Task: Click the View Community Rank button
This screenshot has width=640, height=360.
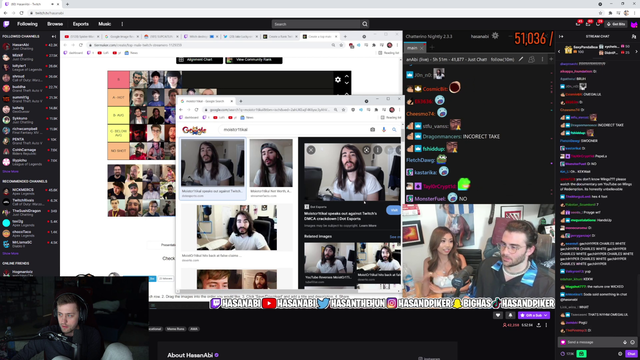Action: click(x=253, y=60)
